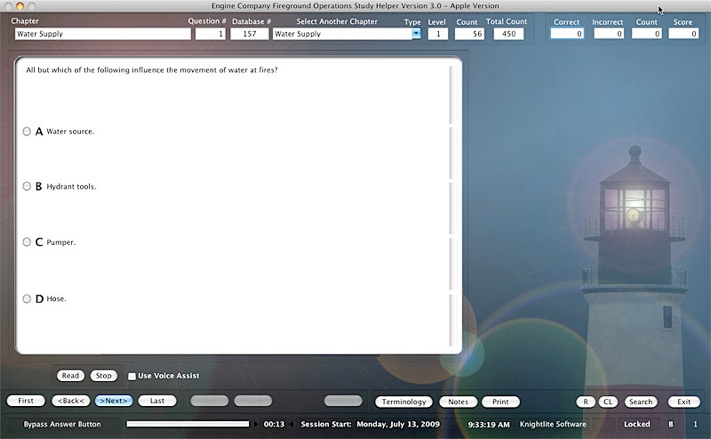Viewport: 711px width, 439px height.
Task: Jump to the Last question
Action: pos(157,401)
